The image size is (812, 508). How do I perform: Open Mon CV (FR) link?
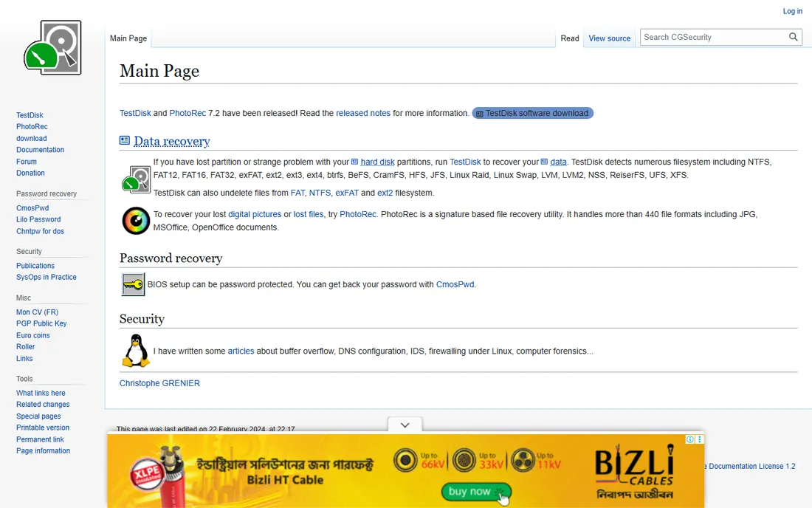[x=37, y=312]
